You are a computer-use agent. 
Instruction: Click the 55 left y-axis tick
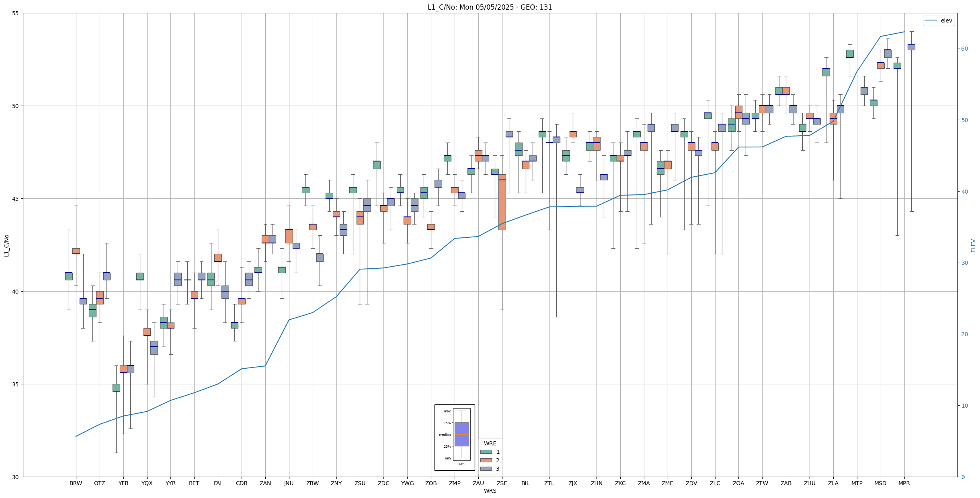click(16, 13)
